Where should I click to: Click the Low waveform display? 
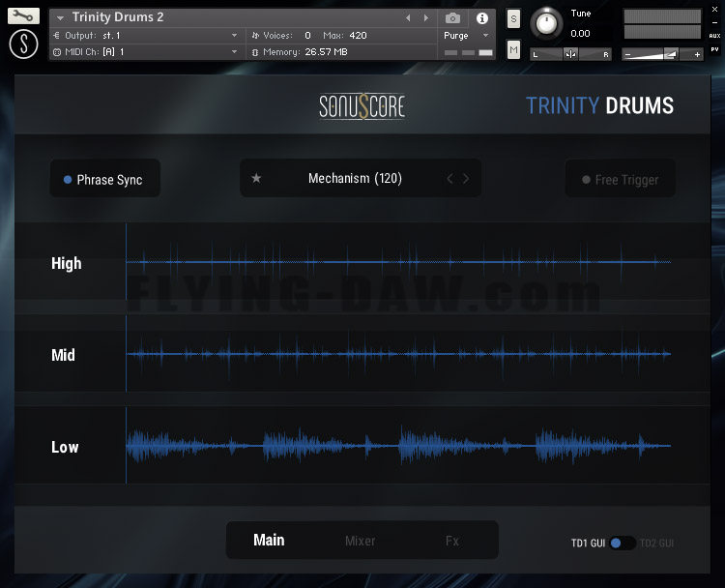(398, 446)
